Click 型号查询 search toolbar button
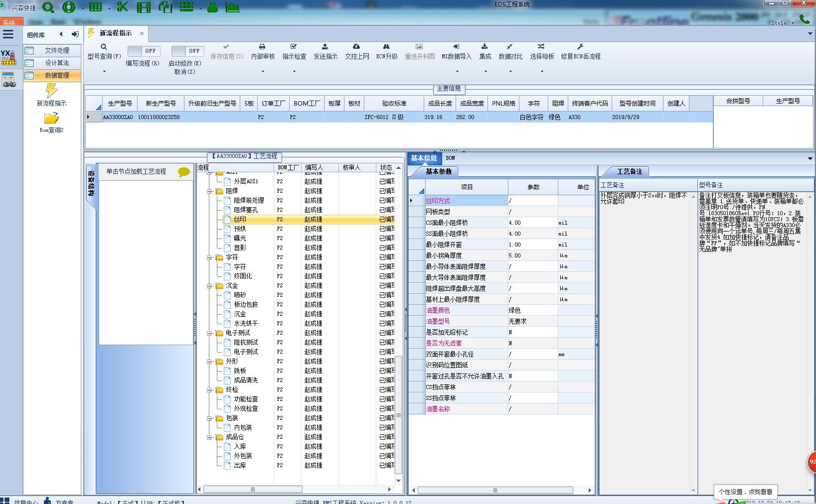This screenshot has width=816, height=504. click(x=104, y=52)
